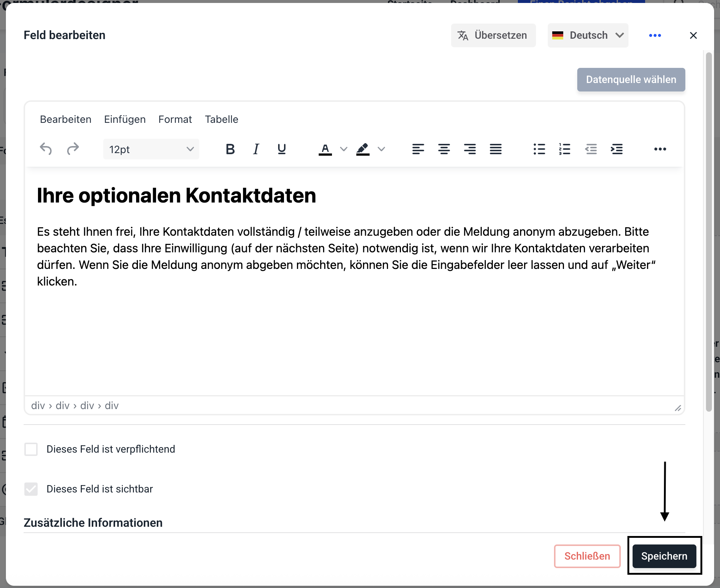720x588 pixels.
Task: Open the Deutsch language dropdown
Action: coord(588,35)
